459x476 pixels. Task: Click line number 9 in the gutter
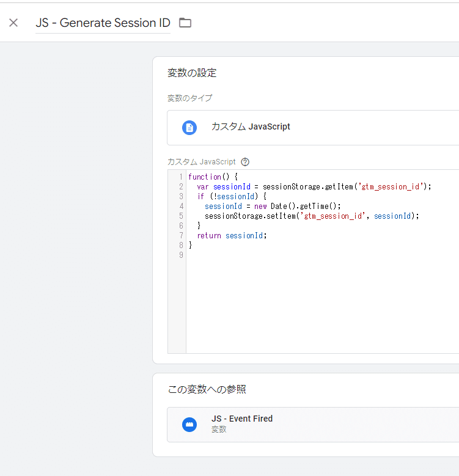(181, 255)
